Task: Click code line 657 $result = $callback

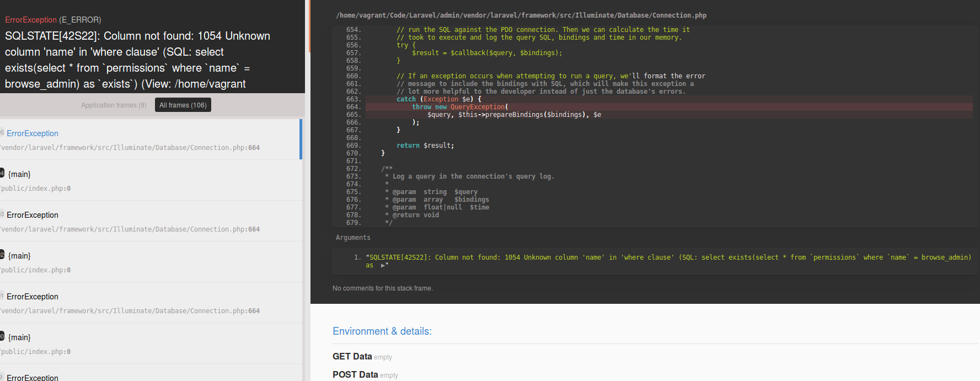Action: point(487,53)
